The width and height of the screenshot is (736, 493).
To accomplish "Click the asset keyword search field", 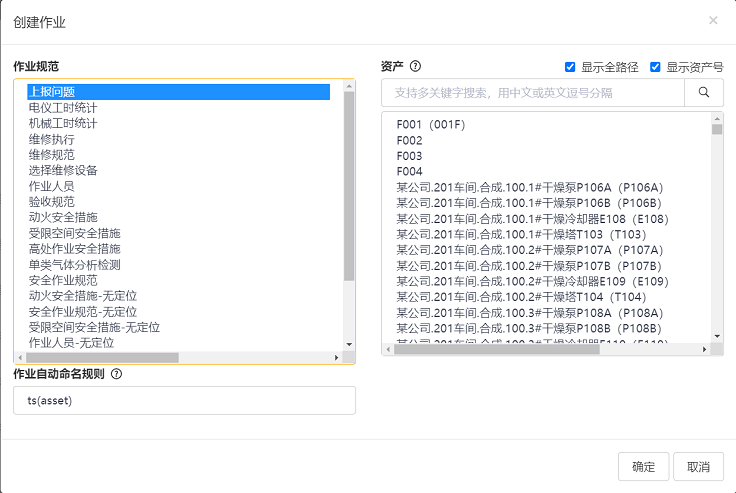I will [532, 93].
